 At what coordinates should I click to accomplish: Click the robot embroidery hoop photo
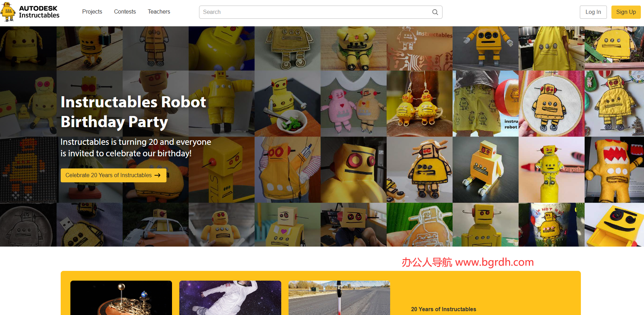551,103
